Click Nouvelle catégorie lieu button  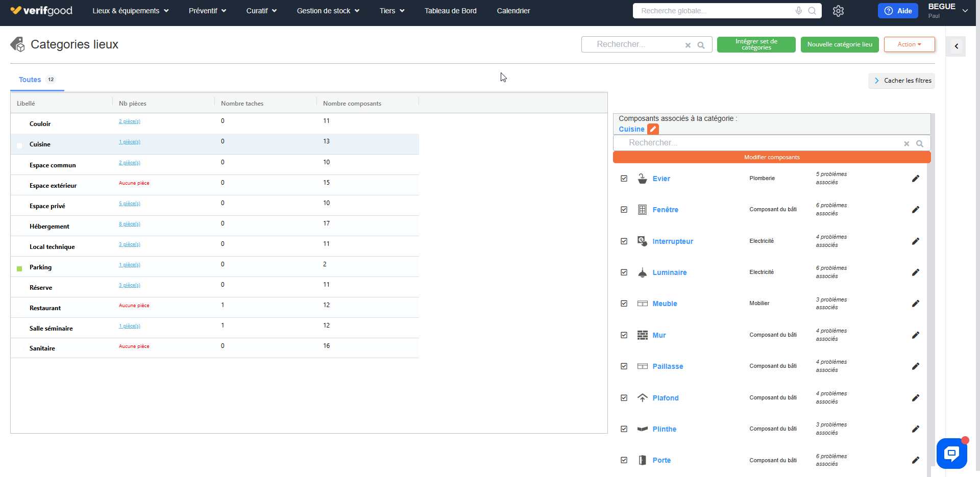pos(840,44)
